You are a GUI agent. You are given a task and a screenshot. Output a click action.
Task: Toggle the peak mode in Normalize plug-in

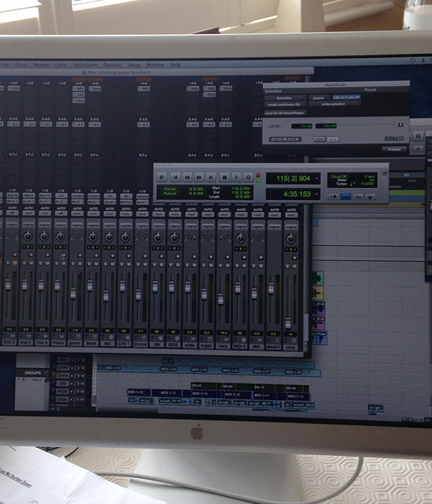coord(333,139)
